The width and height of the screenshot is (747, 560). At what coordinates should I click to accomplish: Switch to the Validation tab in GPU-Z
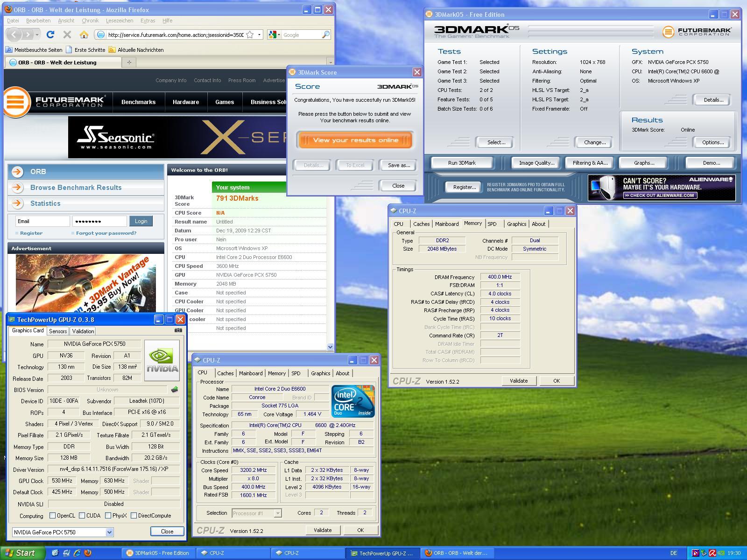pyautogui.click(x=83, y=331)
